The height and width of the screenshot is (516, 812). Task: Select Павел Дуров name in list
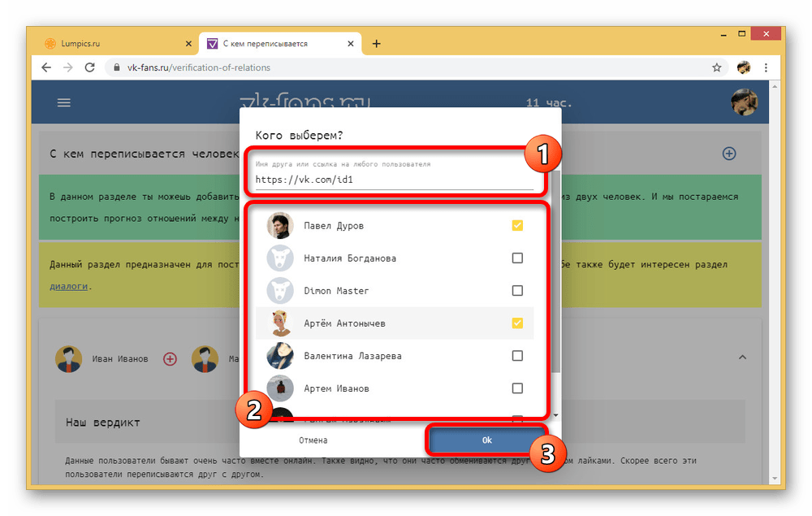coord(334,226)
